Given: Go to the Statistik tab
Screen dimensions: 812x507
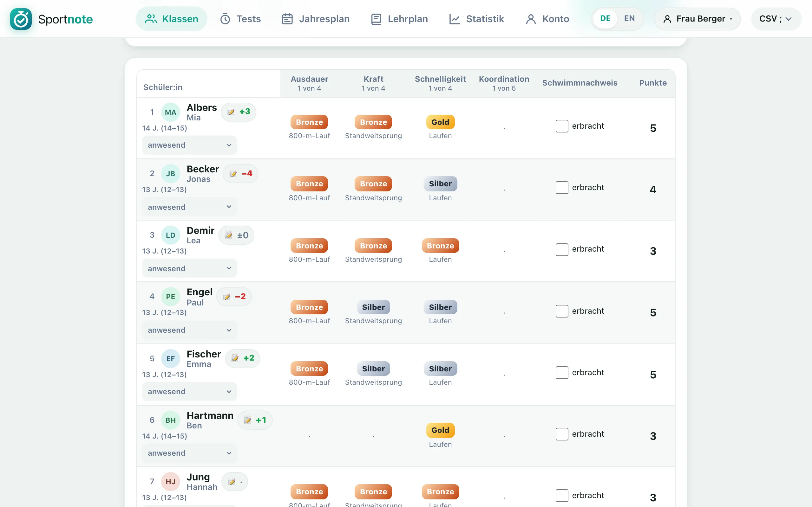Looking at the screenshot, I should pos(476,19).
